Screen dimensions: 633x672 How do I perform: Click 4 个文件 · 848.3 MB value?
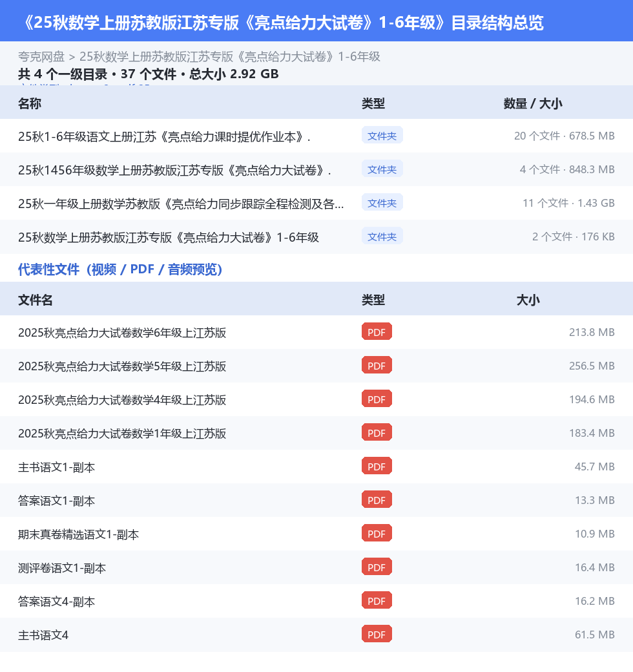coord(567,169)
